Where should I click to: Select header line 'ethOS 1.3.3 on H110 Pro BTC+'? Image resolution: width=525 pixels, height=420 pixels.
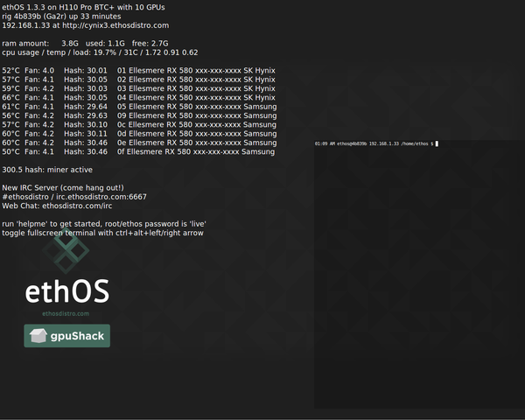pos(59,7)
